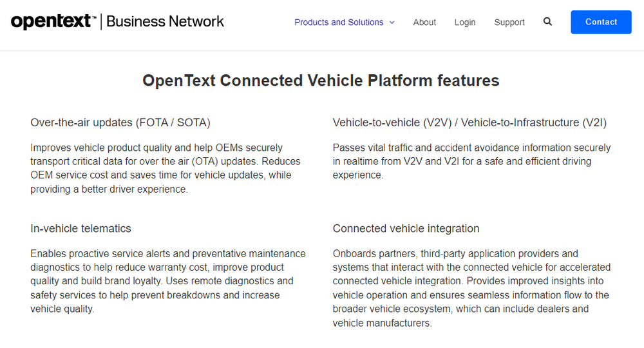Open the site search magnifier icon
644x348 pixels.
point(547,21)
